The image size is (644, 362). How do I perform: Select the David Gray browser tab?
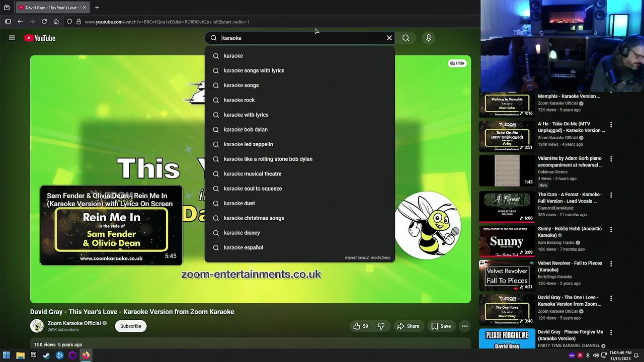52,8
